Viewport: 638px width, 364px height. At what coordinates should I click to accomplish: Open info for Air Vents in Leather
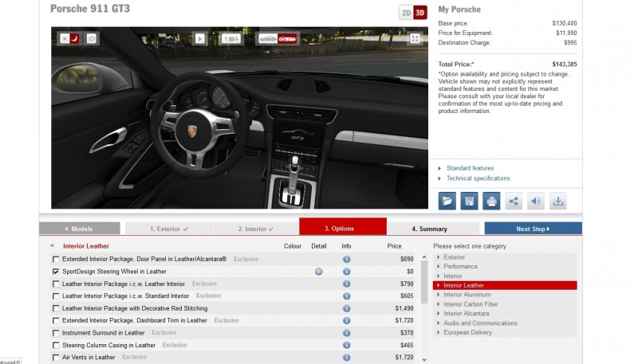[346, 357]
